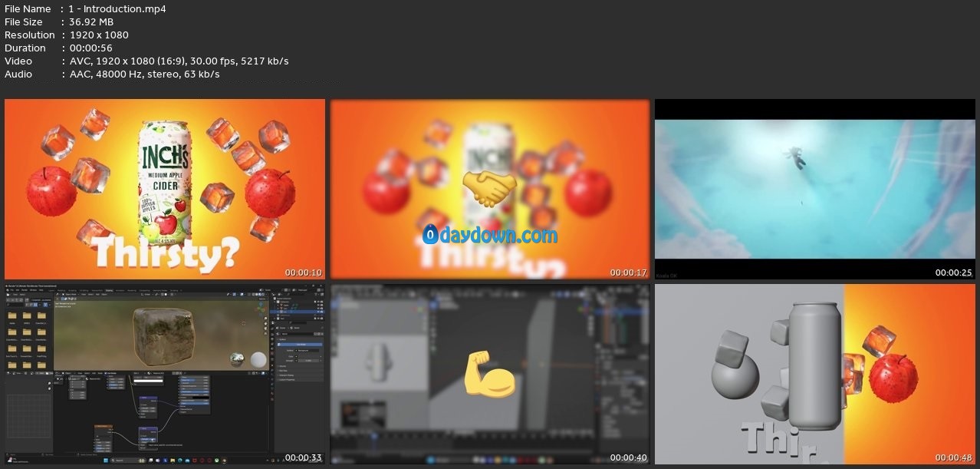Click the timestamp '00:00:25'
The width and height of the screenshot is (980, 469).
click(954, 272)
